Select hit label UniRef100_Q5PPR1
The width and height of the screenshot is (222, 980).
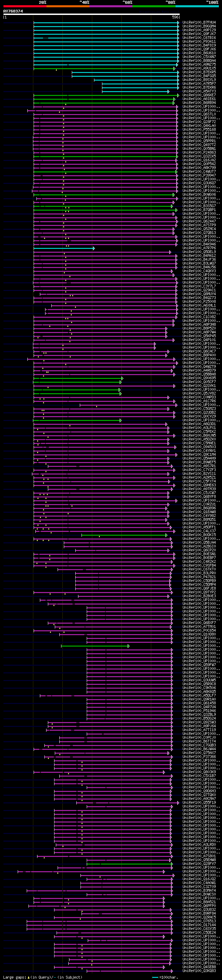[199, 141]
